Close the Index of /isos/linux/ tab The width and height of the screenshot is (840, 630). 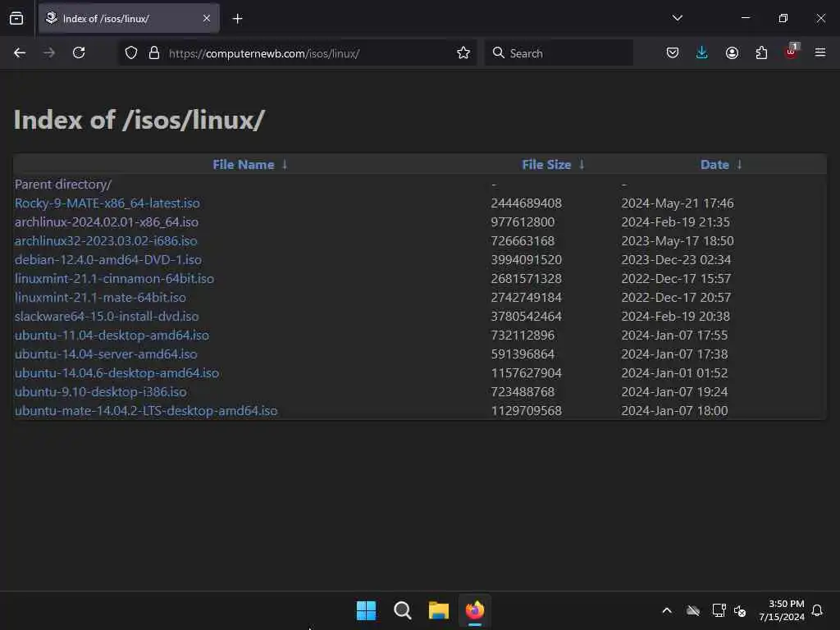[207, 18]
